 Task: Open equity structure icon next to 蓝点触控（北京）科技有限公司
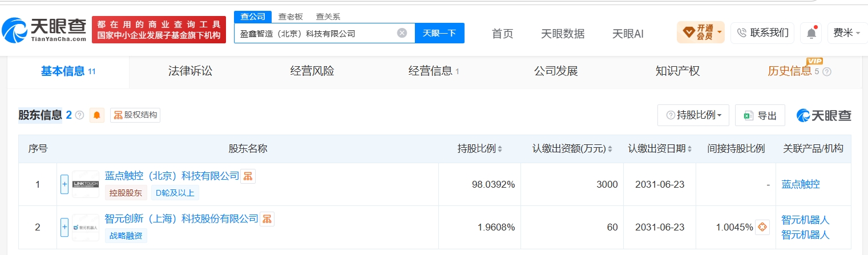[248, 176]
